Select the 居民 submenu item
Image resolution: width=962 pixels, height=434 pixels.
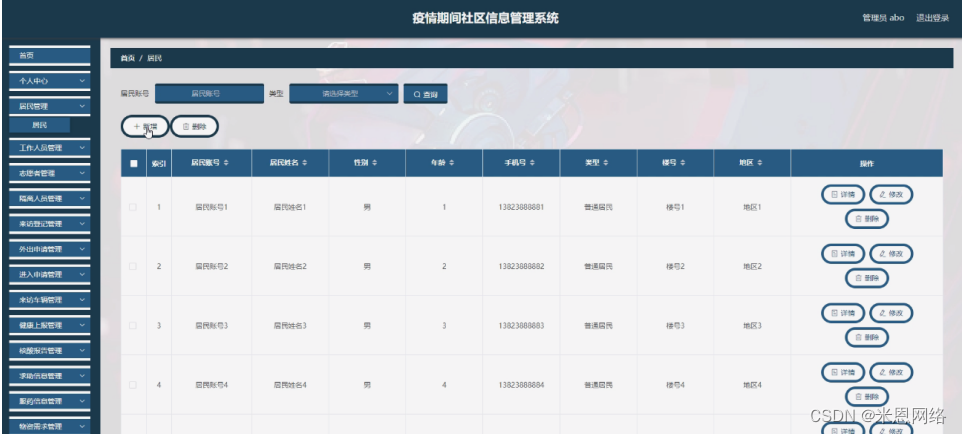point(39,125)
